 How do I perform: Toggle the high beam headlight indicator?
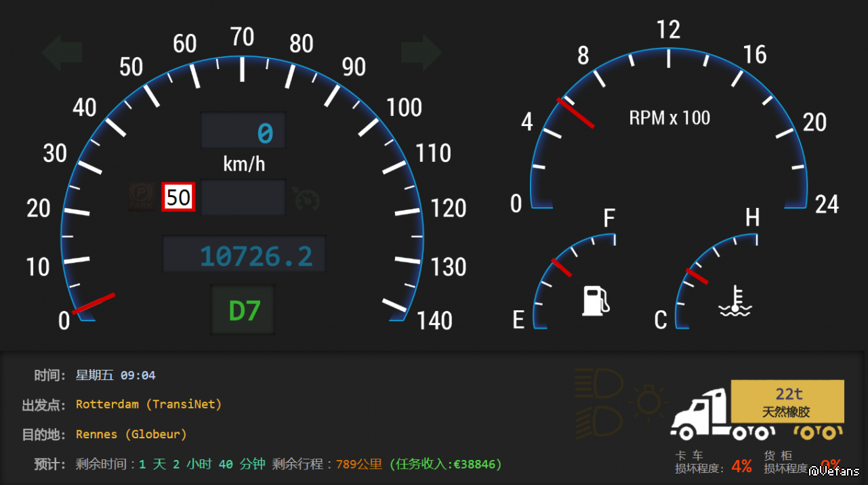pyautogui.click(x=599, y=384)
